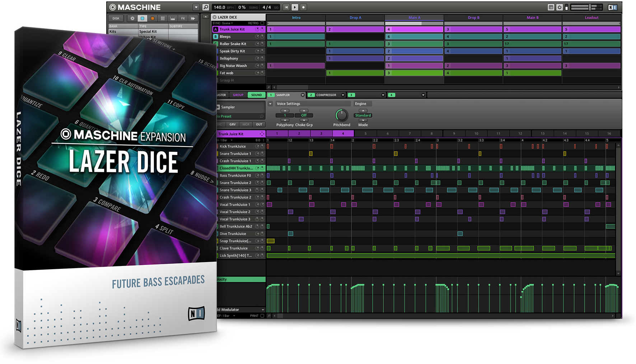Hit the record button in the transport
Image resolution: width=636 pixels, height=364 pixels.
coord(303,7)
